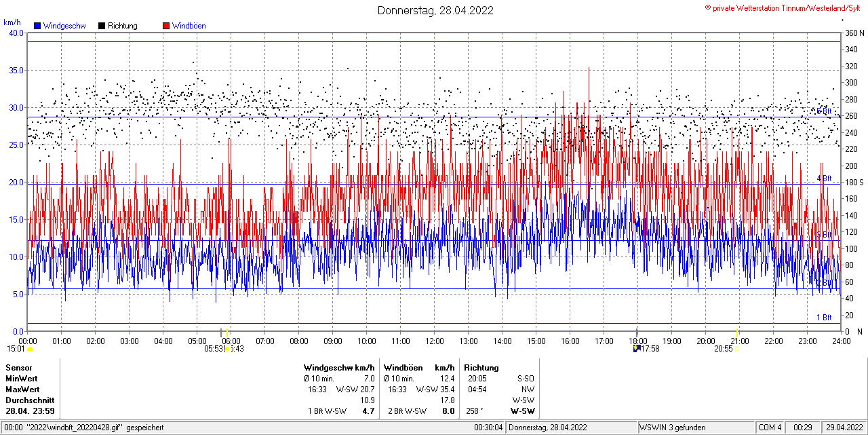Click the red Windböen legend swatch
The image size is (868, 435).
166,26
